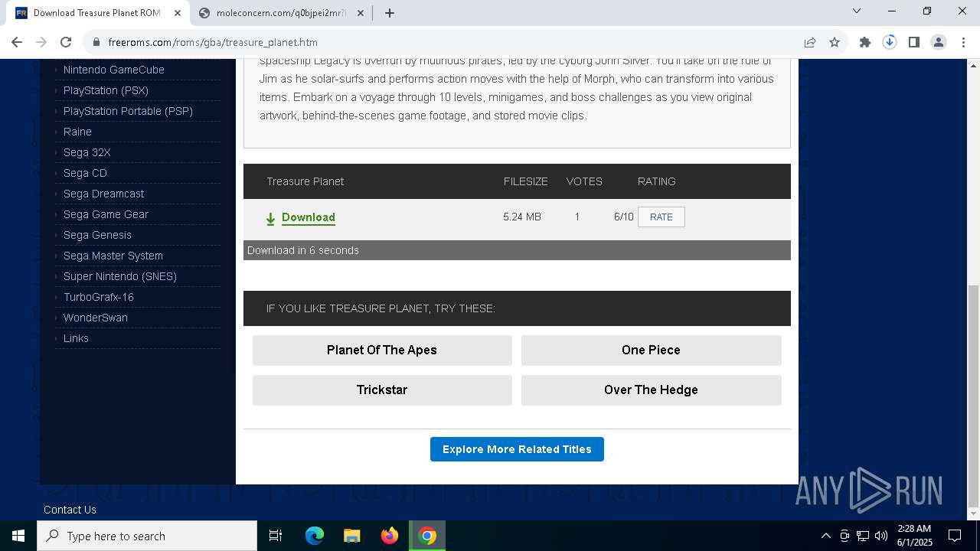Launch Microsoft Edge from the taskbar
Screen dimensions: 980x551
(x=315, y=536)
